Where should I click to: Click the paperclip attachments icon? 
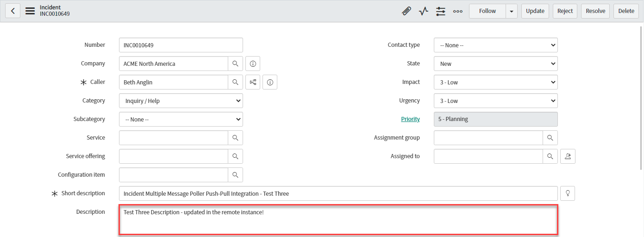(x=406, y=11)
